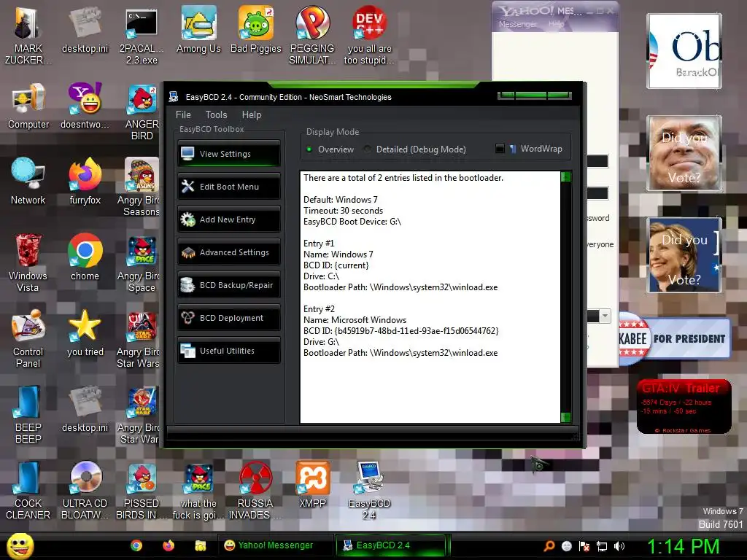The image size is (747, 560).
Task: Open file explorer from the taskbar
Action: point(200,545)
